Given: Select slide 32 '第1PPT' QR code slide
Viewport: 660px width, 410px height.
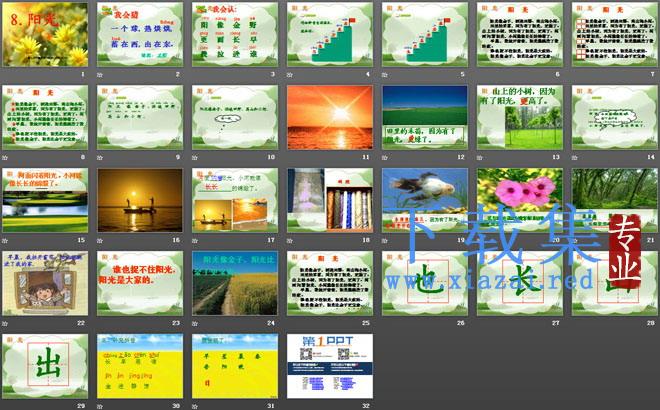Looking at the screenshot, I should [330, 366].
